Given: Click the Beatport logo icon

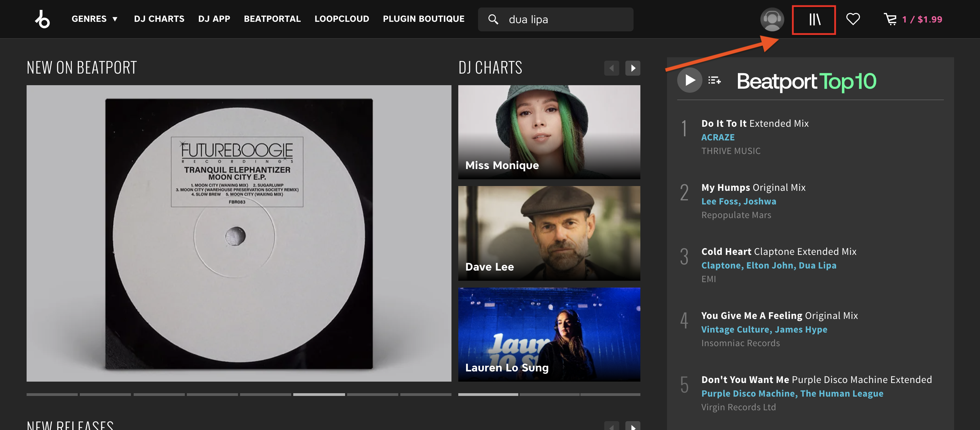Looking at the screenshot, I should (42, 19).
